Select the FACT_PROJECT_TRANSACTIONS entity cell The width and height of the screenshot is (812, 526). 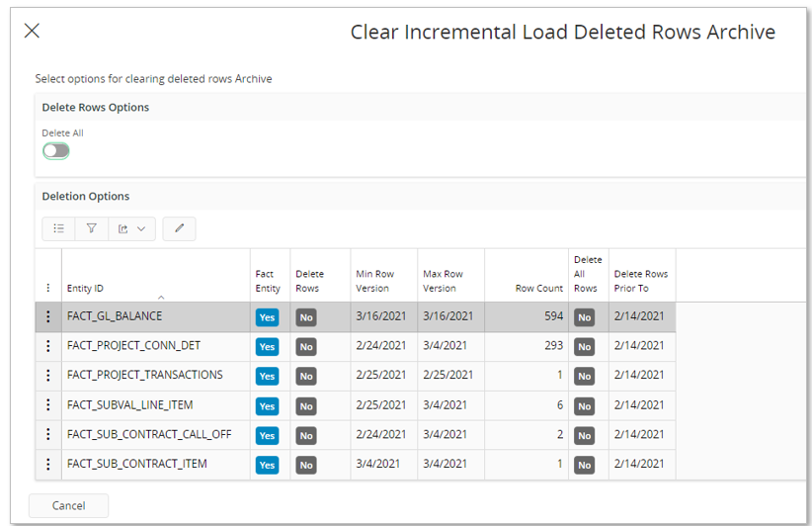coord(145,375)
